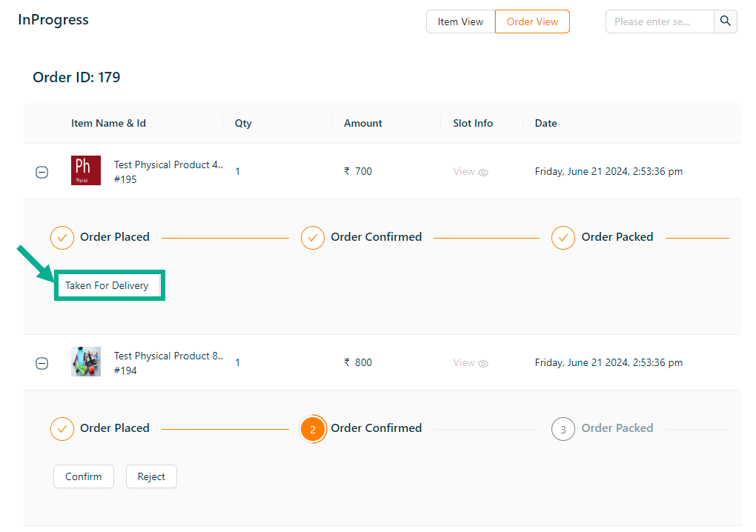Collapse the Test Physical Product #195 row
The image size is (756, 532).
point(42,172)
